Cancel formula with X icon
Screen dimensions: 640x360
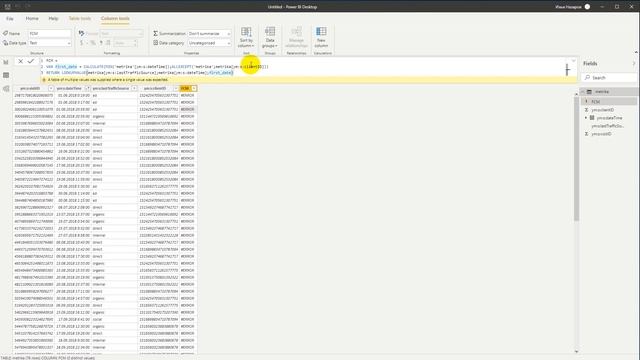20,61
